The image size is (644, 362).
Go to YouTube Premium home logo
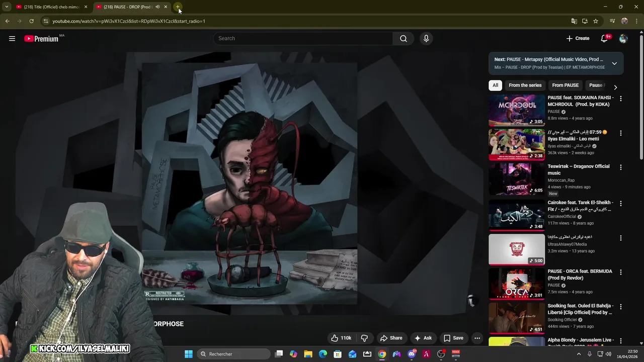(x=41, y=39)
